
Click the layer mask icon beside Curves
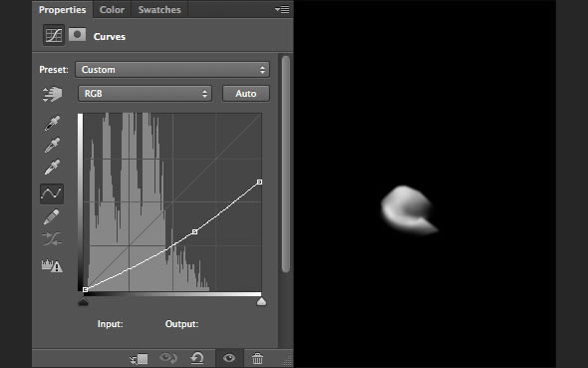point(77,35)
